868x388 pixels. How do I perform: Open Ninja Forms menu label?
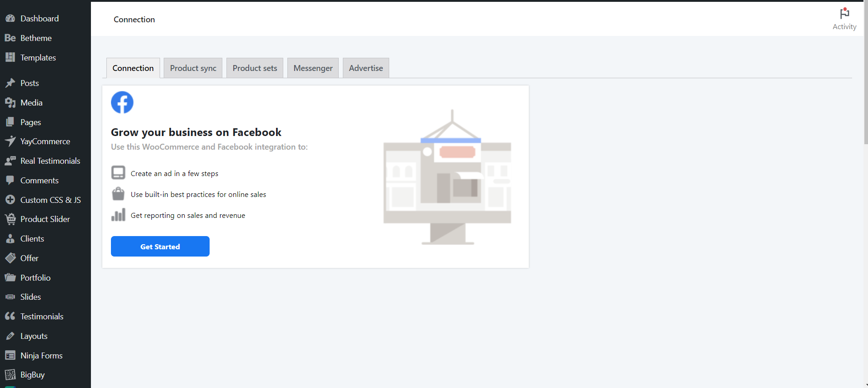pyautogui.click(x=41, y=356)
